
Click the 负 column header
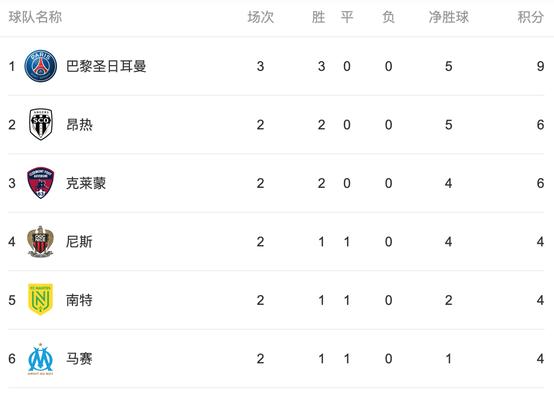pos(388,17)
